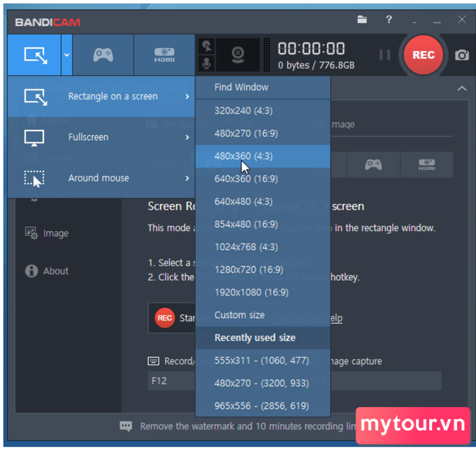Select 640x360 (16:9) size
This screenshot has height=452, width=476.
coord(263,179)
